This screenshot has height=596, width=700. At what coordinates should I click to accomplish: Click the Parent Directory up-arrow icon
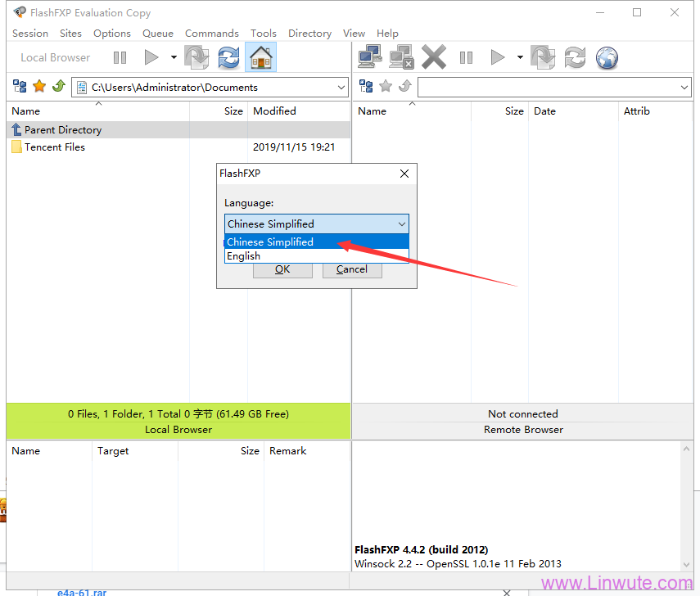tap(16, 129)
